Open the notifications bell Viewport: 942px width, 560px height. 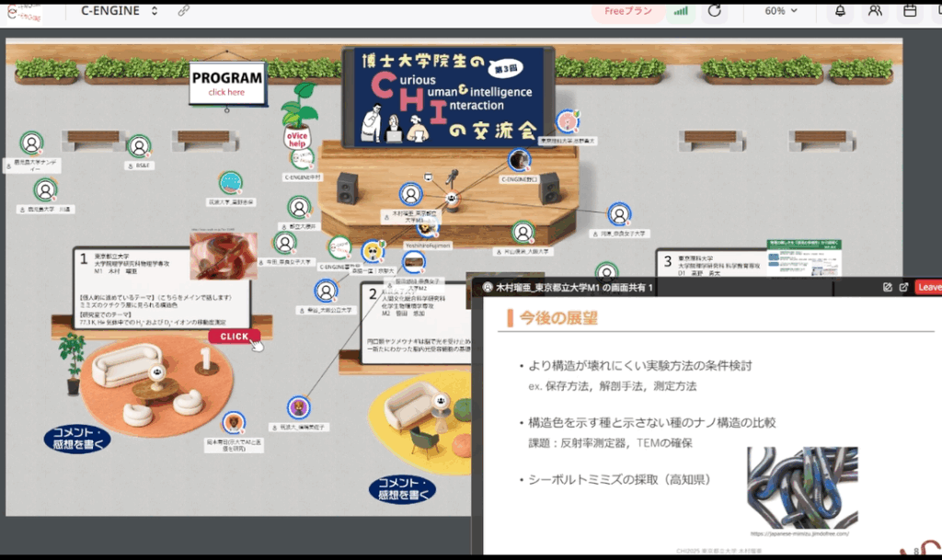click(x=840, y=11)
